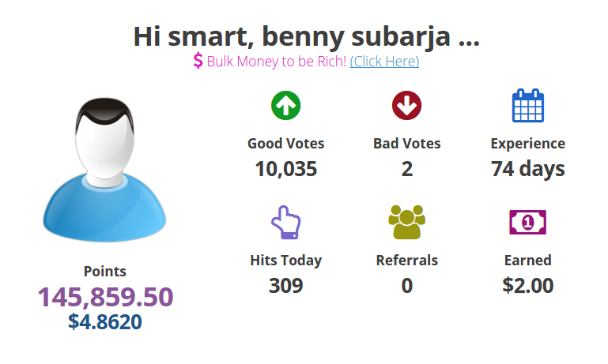Click the Good Votes count 10,035
The height and width of the screenshot is (364, 608).
(x=285, y=168)
